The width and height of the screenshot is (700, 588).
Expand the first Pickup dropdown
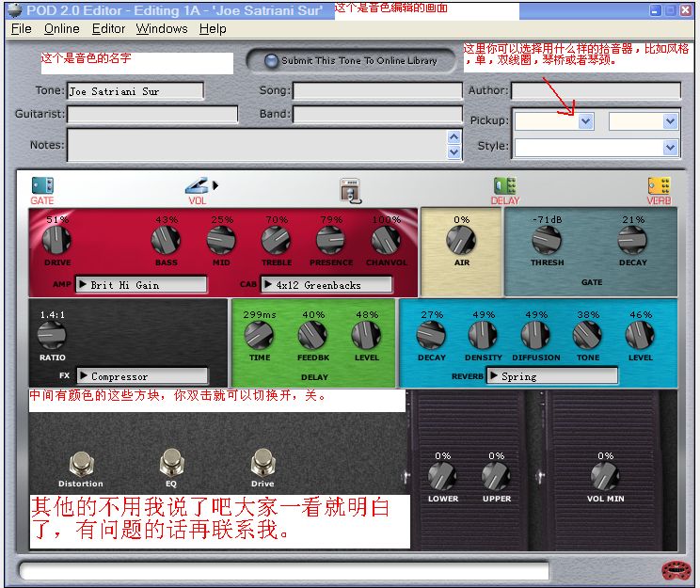[586, 121]
